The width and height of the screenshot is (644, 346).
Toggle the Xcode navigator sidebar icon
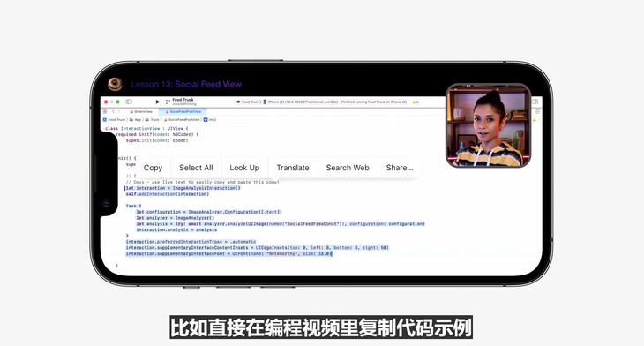coord(129,102)
